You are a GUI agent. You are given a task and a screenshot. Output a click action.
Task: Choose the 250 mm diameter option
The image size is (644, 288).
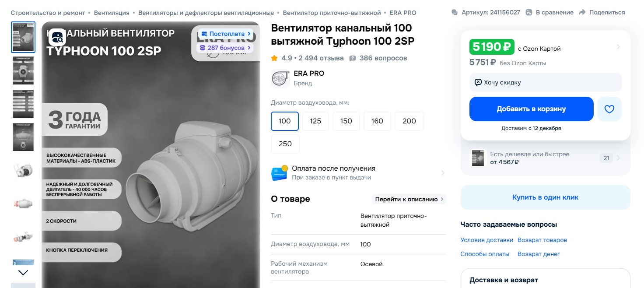pos(285,144)
